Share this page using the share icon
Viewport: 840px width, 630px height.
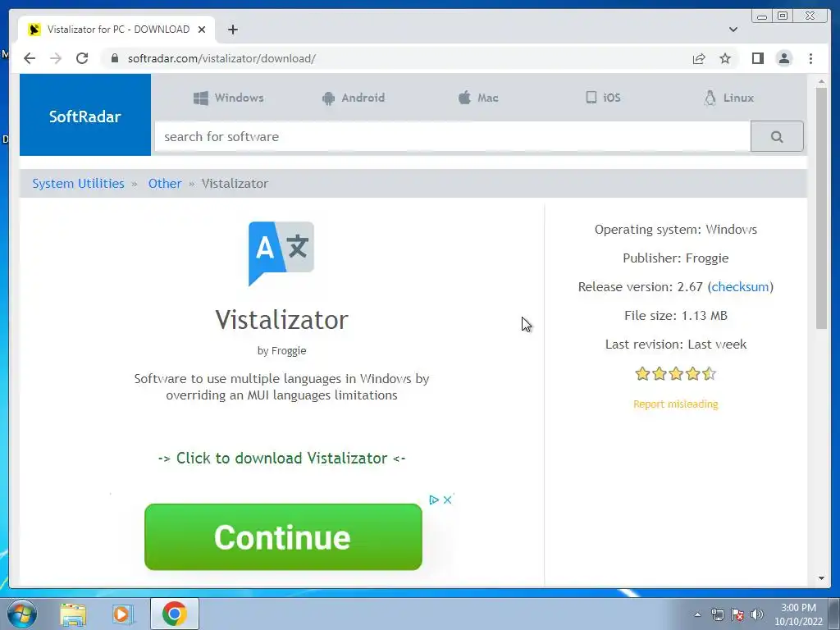pyautogui.click(x=699, y=58)
